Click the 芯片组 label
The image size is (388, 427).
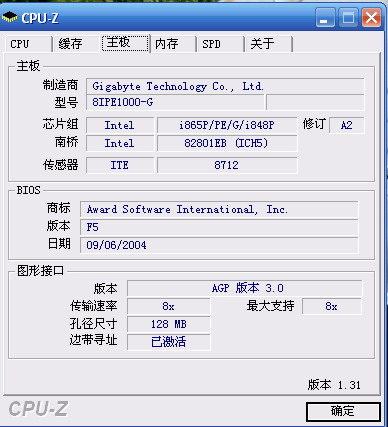[60, 124]
